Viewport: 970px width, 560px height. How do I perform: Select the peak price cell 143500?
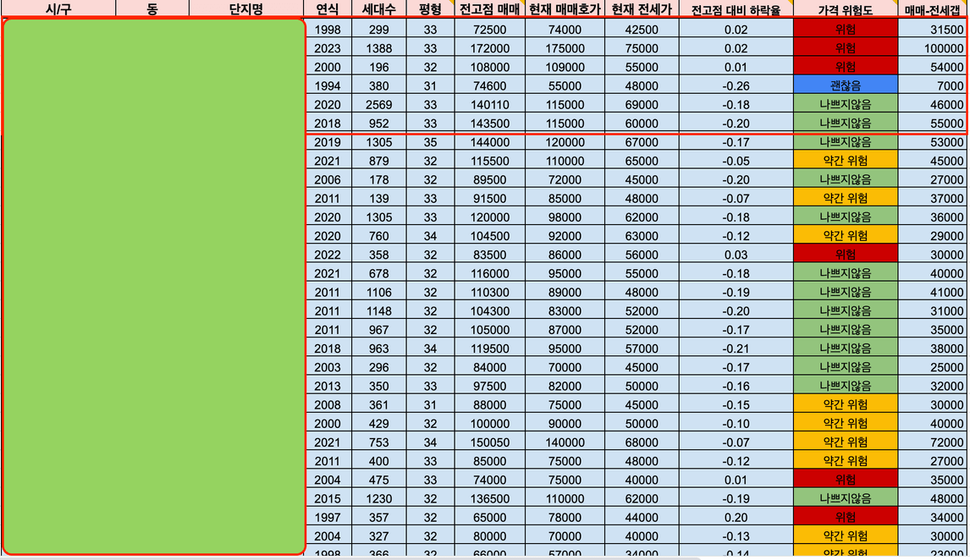[489, 123]
